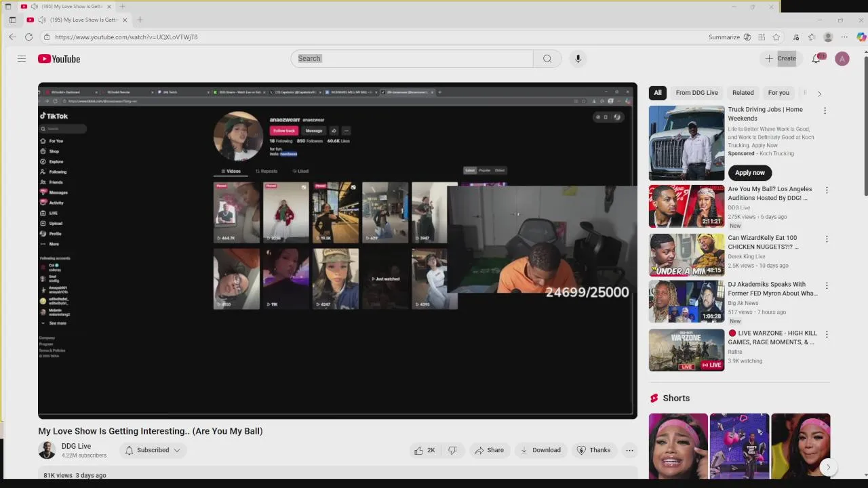
Task: Open more actions menu beside Thanks
Action: point(629,450)
